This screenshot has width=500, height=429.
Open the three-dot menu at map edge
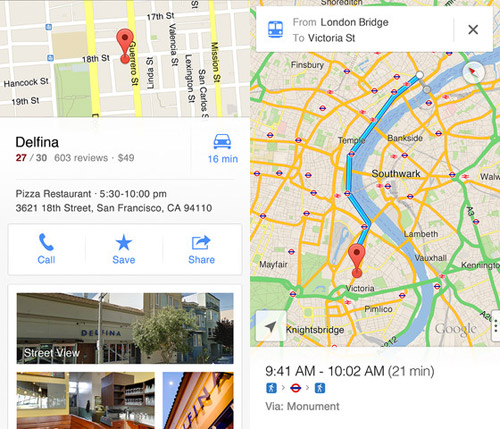tap(496, 325)
